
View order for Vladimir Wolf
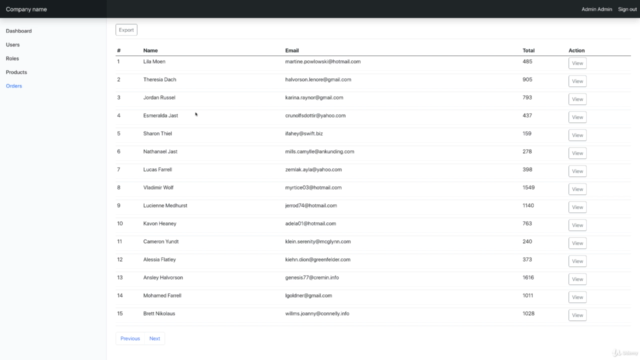pos(577,189)
